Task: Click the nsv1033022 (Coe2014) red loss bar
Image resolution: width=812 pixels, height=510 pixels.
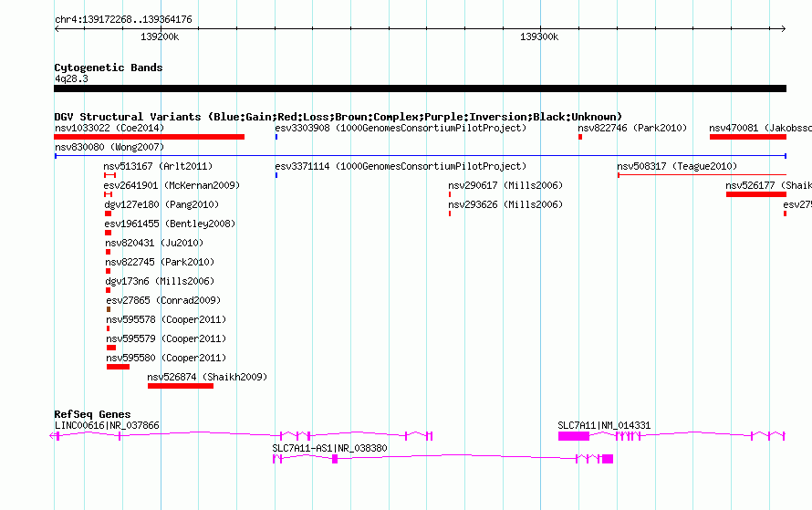Action: point(149,137)
